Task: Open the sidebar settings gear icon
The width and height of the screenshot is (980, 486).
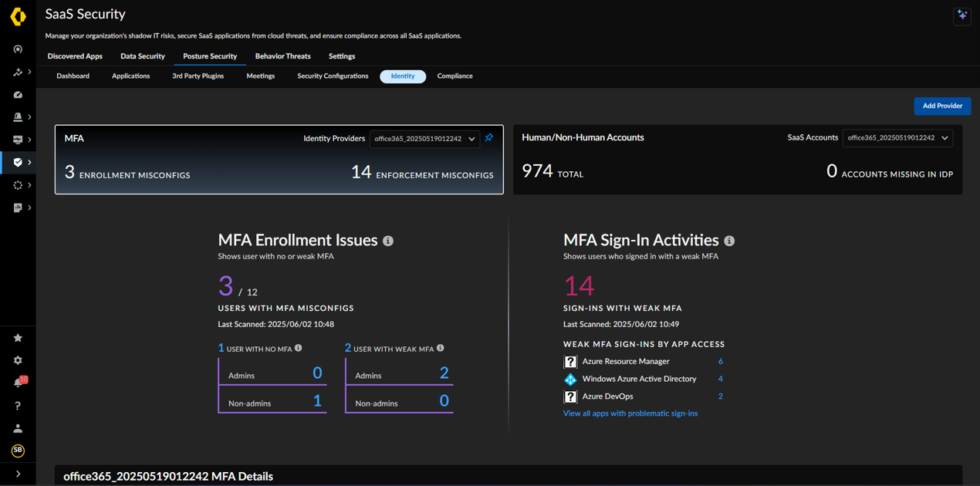Action: tap(18, 360)
